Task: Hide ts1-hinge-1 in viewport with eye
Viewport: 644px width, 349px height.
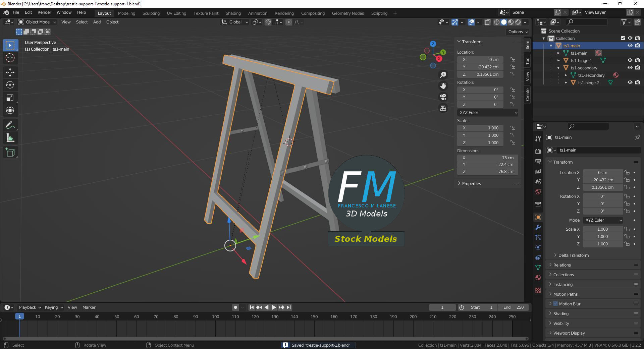Action: [630, 60]
